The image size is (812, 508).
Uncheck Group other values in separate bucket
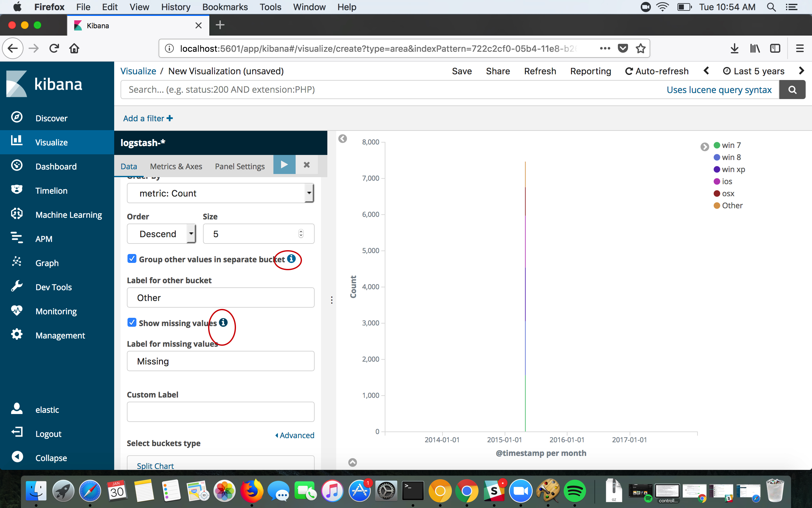point(132,259)
